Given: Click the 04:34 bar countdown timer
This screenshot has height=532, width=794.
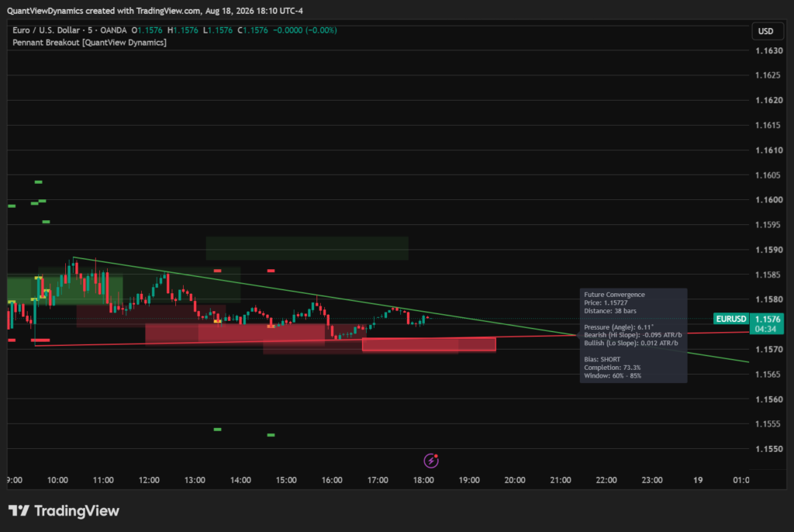Looking at the screenshot, I should point(765,329).
